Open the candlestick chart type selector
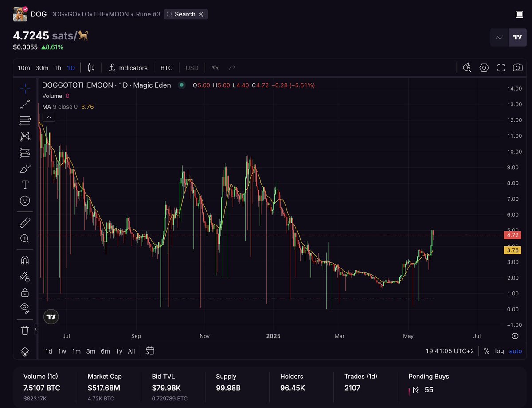The image size is (532, 408). pos(91,68)
